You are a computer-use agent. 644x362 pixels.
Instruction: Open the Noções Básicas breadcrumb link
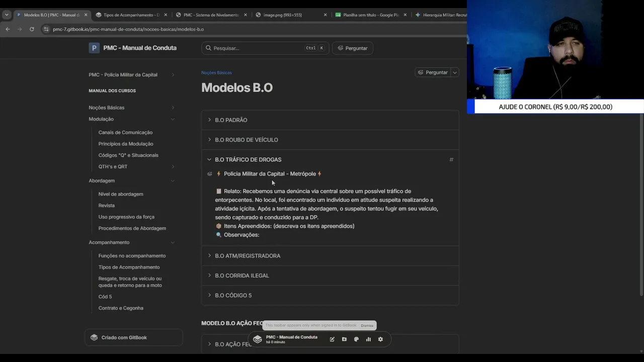pyautogui.click(x=216, y=72)
